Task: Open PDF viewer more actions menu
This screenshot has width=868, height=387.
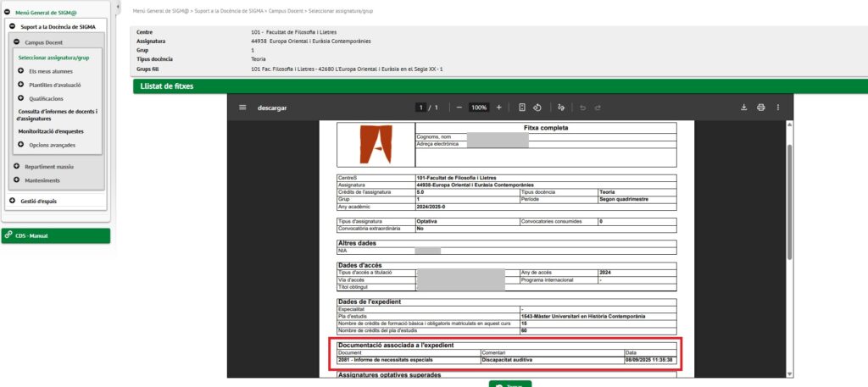Action: [777, 108]
